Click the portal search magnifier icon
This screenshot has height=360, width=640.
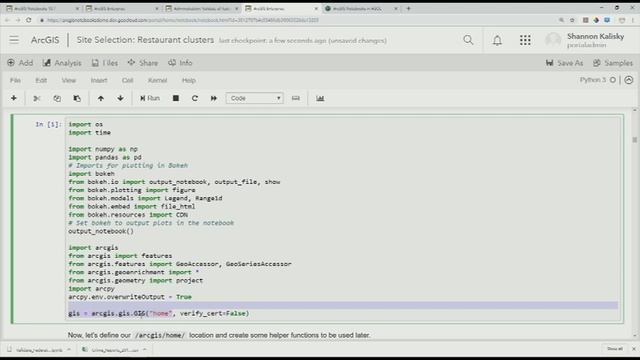(468, 40)
